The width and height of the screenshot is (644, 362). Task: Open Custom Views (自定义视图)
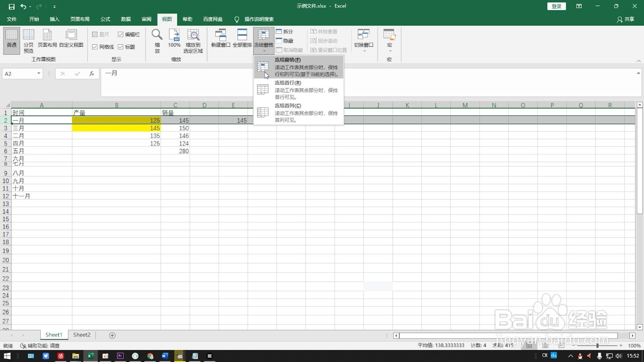pos(71,39)
